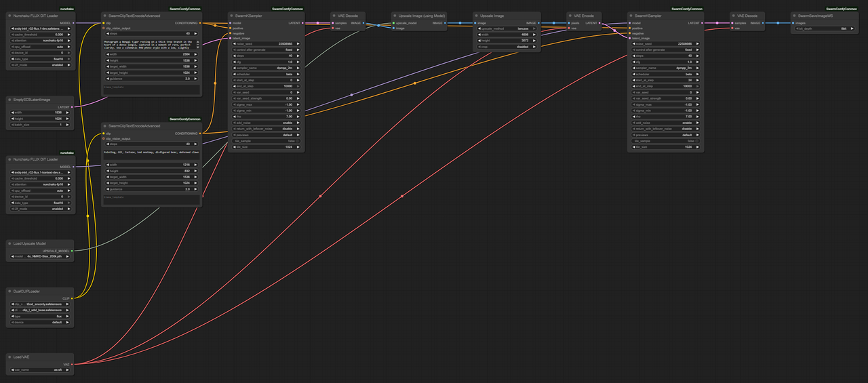This screenshot has width=868, height=383.
Task: Select the Load Upscale Model node title
Action: (31, 243)
